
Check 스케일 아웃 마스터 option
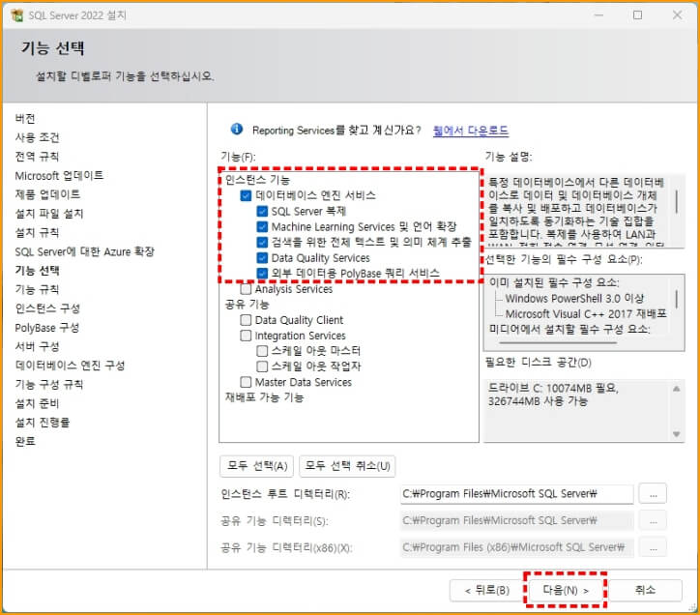[262, 351]
